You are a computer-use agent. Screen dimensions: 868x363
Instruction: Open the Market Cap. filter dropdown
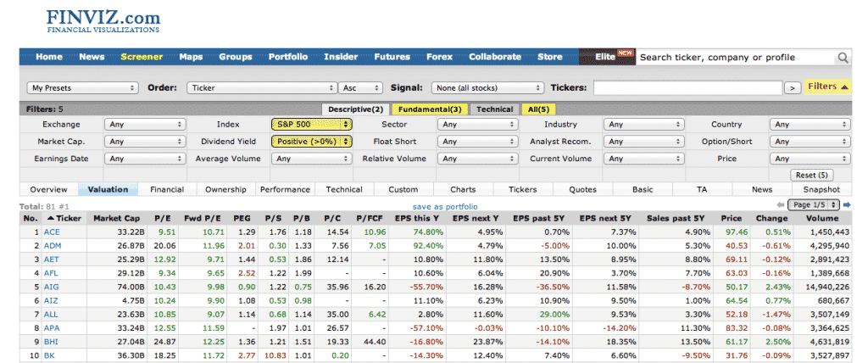[x=144, y=142]
